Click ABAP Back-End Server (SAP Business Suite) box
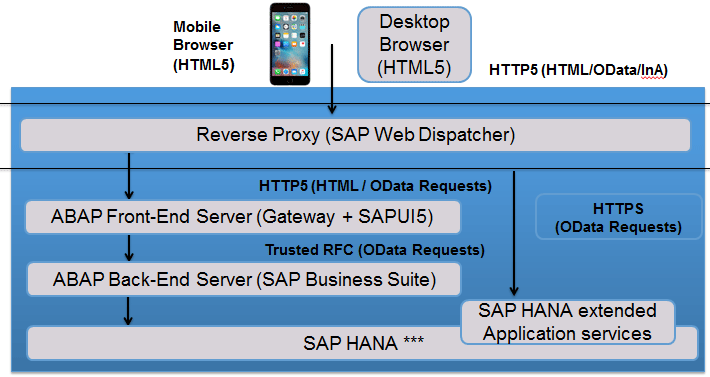 point(244,280)
